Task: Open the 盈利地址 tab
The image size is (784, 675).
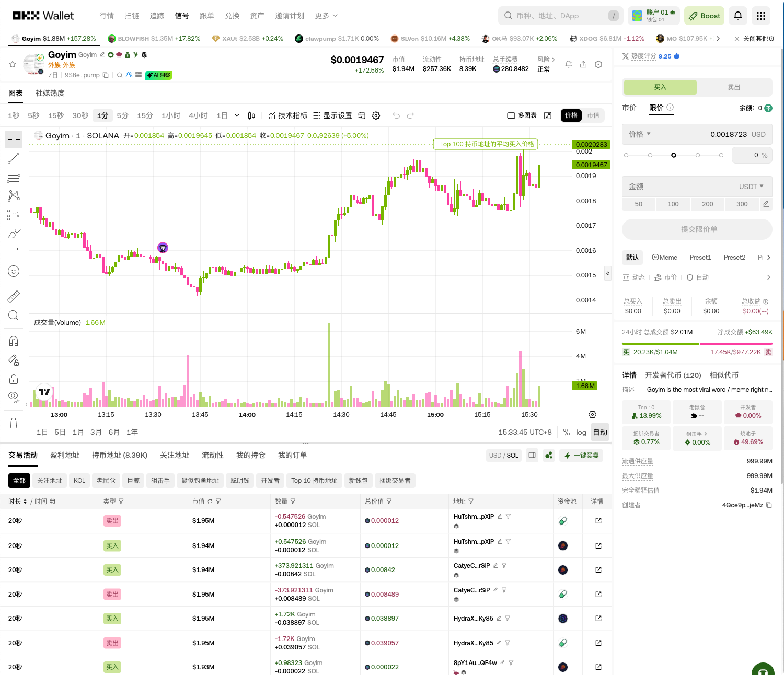Action: [x=65, y=455]
